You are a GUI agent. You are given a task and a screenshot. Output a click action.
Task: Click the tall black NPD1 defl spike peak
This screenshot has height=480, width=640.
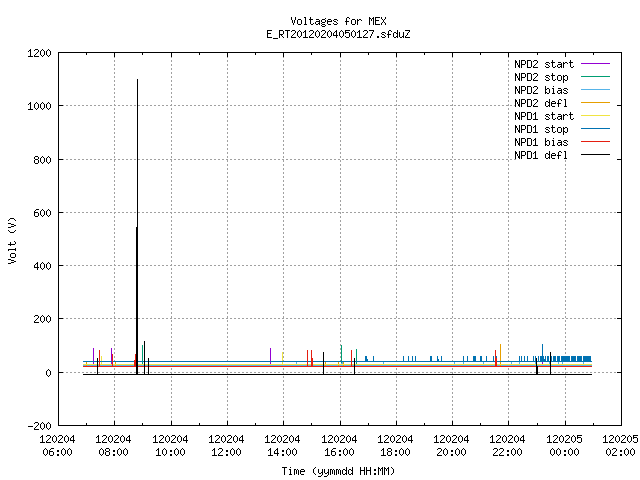[138, 80]
